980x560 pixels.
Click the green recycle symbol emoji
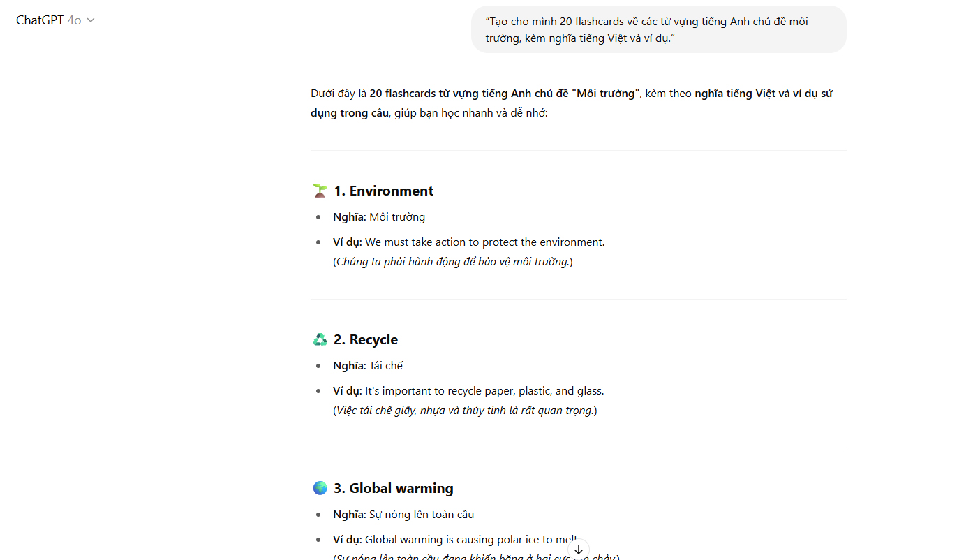[320, 339]
